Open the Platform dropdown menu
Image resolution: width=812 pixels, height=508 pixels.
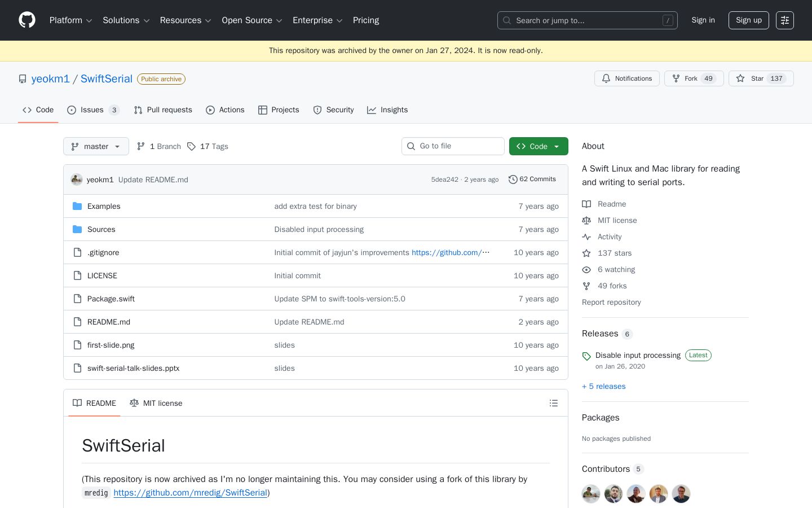(x=70, y=20)
